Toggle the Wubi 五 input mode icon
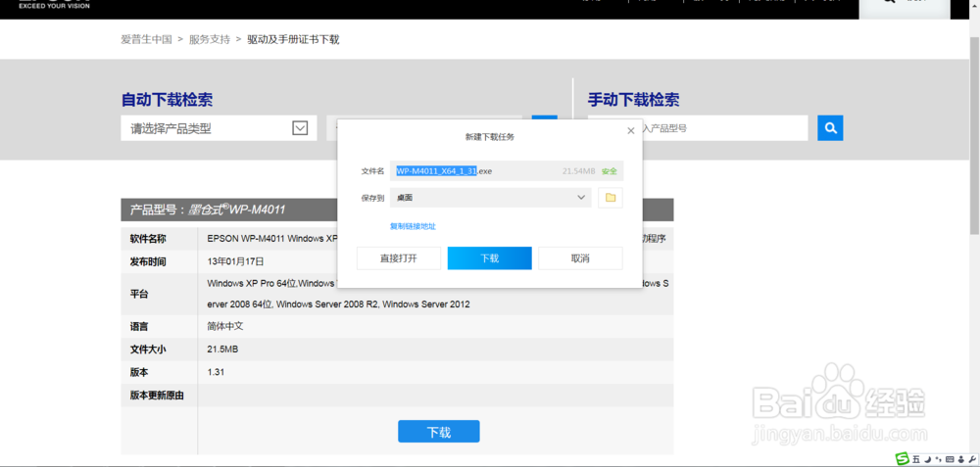980x467 pixels. pyautogui.click(x=916, y=459)
